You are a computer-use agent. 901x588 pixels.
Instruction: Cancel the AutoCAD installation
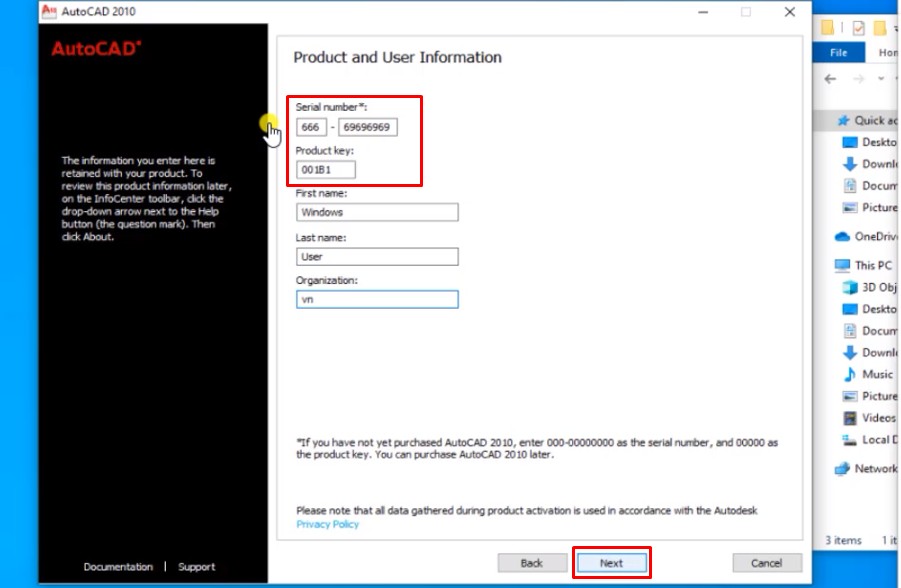pyautogui.click(x=767, y=563)
